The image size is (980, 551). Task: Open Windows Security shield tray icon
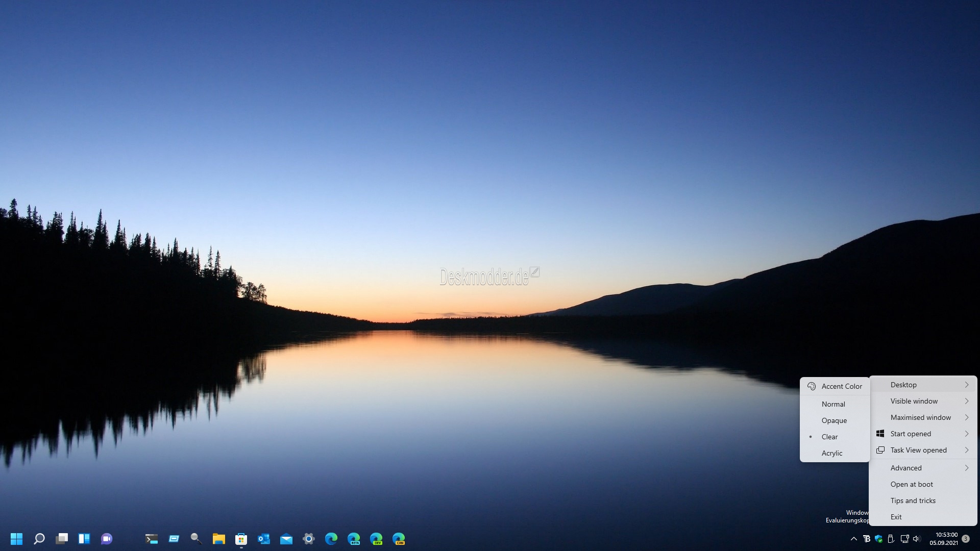879,539
